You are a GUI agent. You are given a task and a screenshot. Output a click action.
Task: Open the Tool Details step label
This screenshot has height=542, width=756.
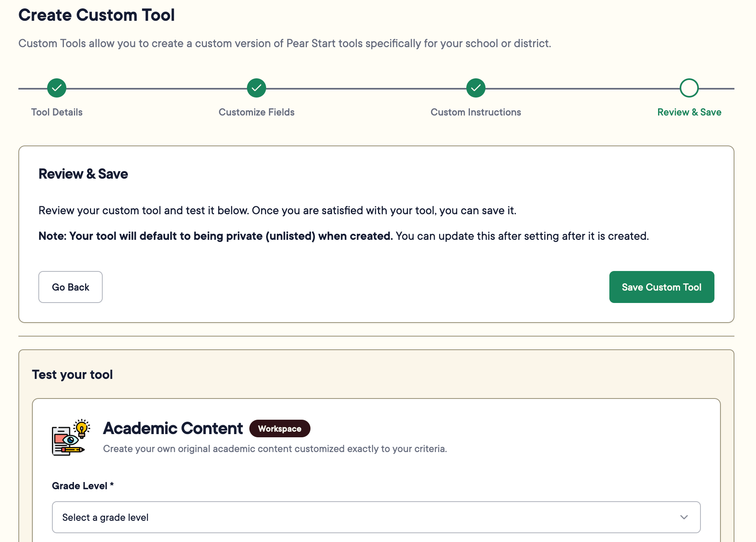pos(57,112)
